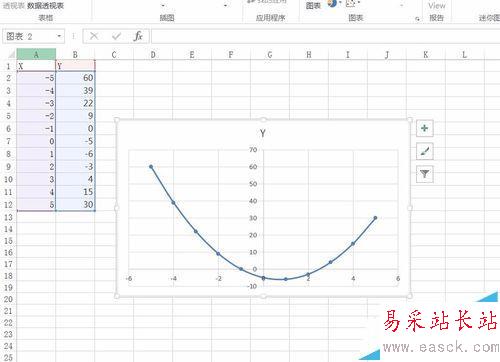Viewport: 500px width, 362px height.
Task: Click the 图表 recommended charts button
Action: 313,6
